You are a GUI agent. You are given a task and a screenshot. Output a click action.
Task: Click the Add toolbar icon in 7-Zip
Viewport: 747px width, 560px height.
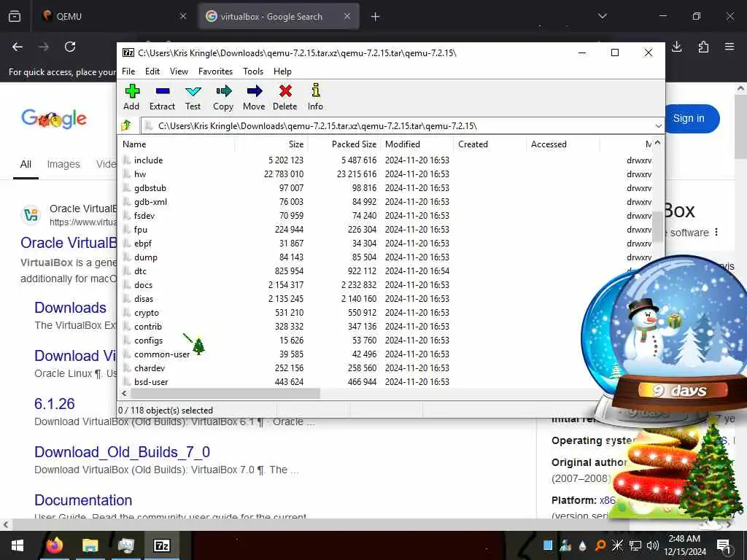tap(132, 91)
